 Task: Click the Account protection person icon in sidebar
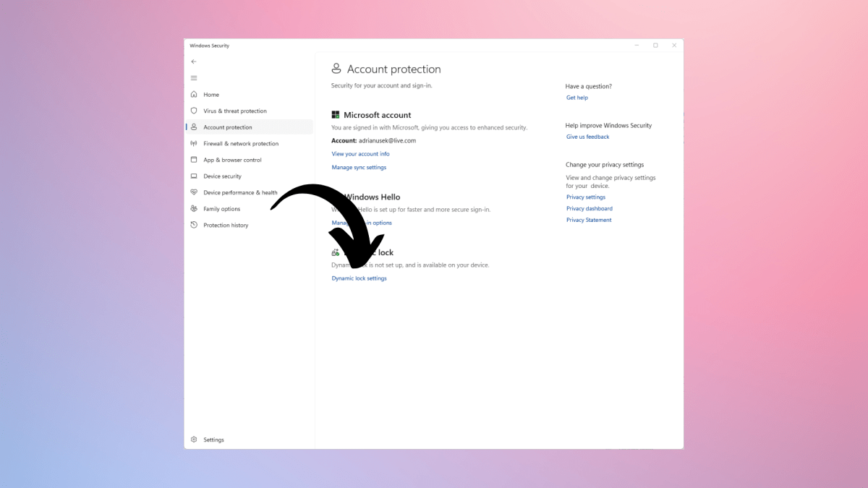coord(194,127)
